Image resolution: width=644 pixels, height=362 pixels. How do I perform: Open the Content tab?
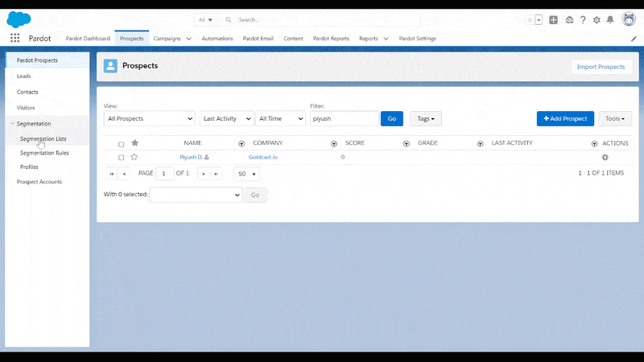(x=293, y=38)
